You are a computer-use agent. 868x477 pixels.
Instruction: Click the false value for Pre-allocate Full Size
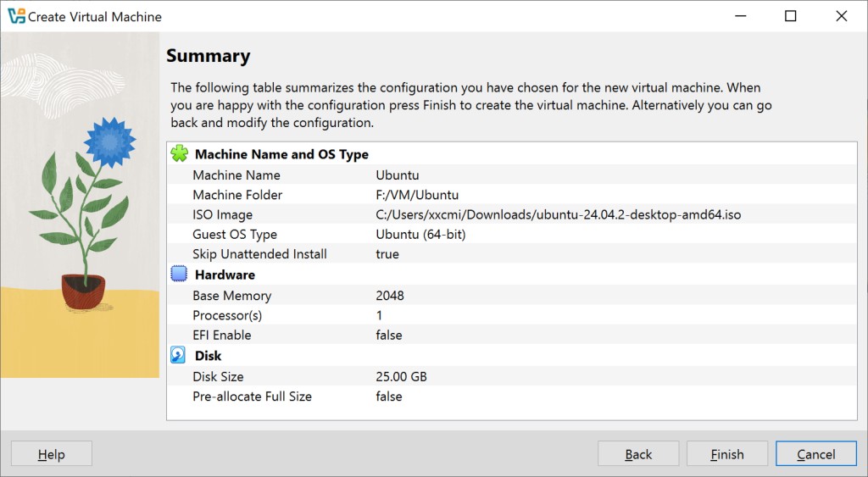[x=388, y=397]
